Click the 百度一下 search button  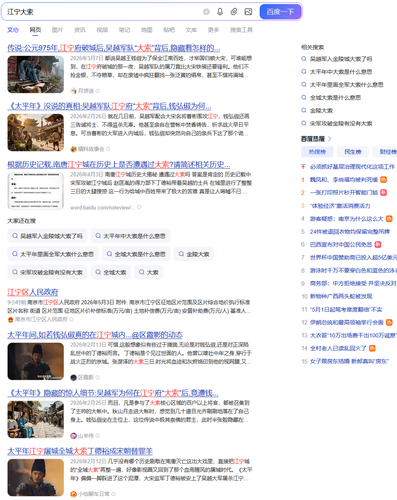click(x=280, y=12)
